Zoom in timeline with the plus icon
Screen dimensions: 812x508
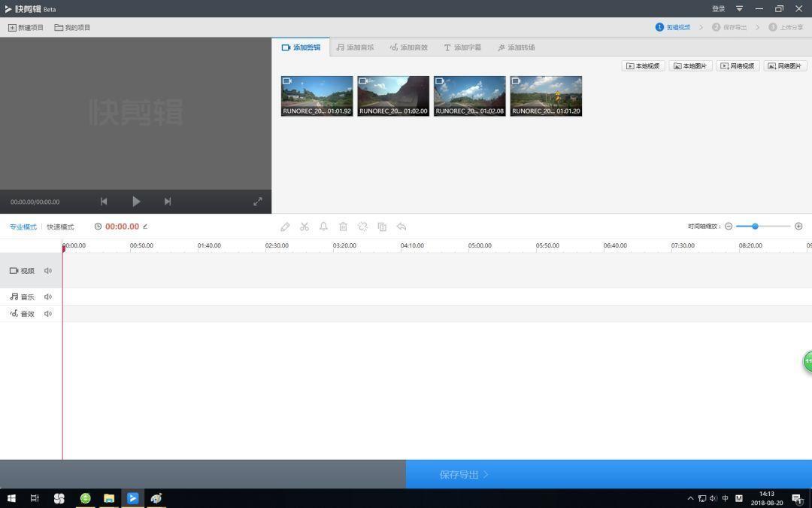point(798,227)
